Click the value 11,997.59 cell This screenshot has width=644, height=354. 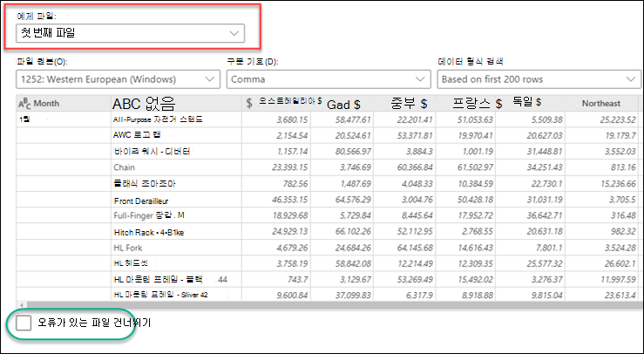[601, 280]
